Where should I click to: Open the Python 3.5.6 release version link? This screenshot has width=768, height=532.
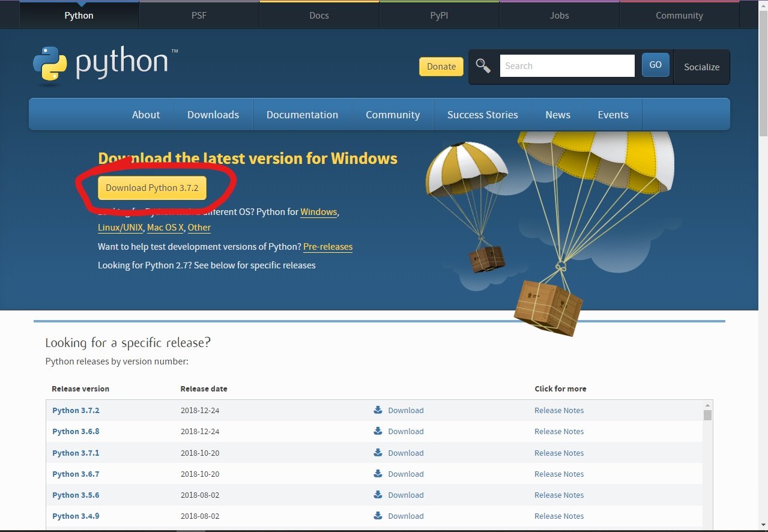[x=76, y=495]
